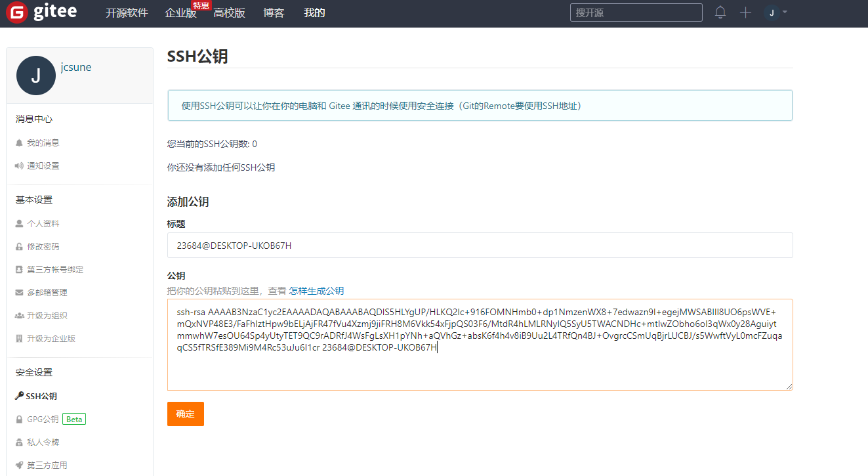The width and height of the screenshot is (868, 476).
Task: Open 多邮箱管理 with the envelope icon
Action: (x=47, y=292)
